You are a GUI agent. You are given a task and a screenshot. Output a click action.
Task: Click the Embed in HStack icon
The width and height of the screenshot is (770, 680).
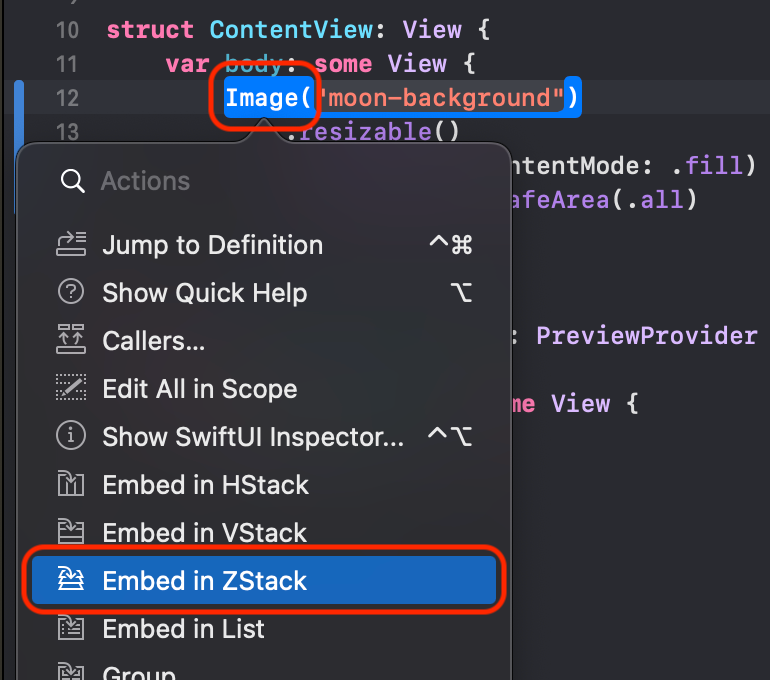(71, 483)
